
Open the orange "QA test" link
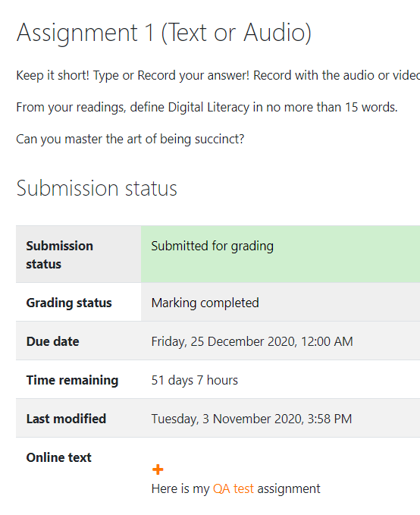234,488
